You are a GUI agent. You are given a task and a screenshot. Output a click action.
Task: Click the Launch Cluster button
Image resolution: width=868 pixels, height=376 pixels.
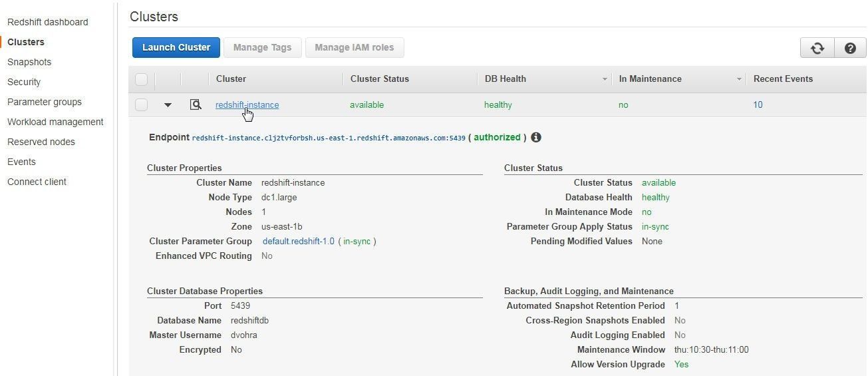tap(176, 47)
